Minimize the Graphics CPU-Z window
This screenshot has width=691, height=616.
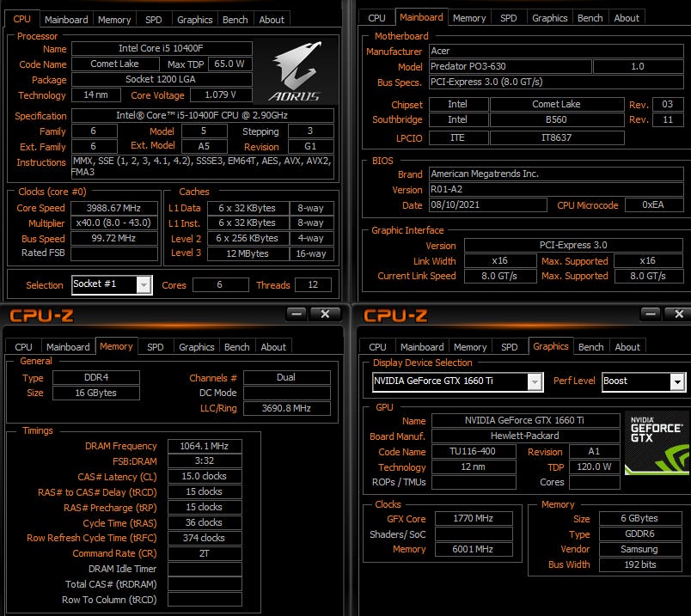click(650, 314)
